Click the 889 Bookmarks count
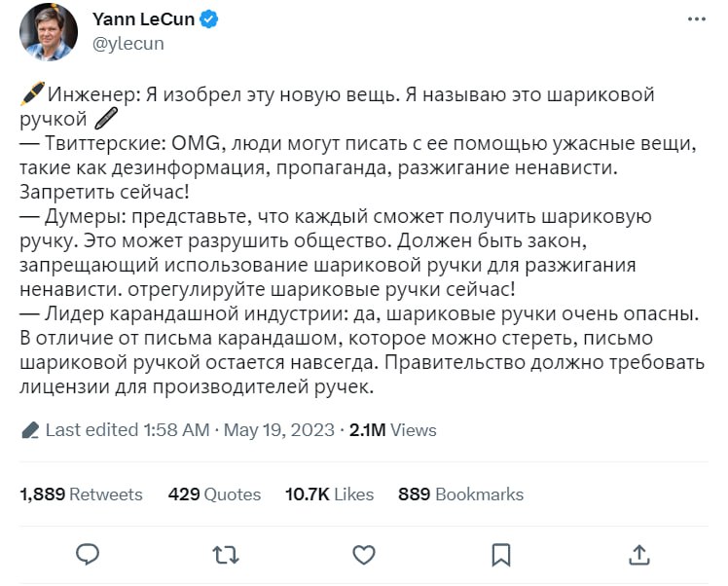Viewport: 728px width, 586px height. (x=460, y=494)
